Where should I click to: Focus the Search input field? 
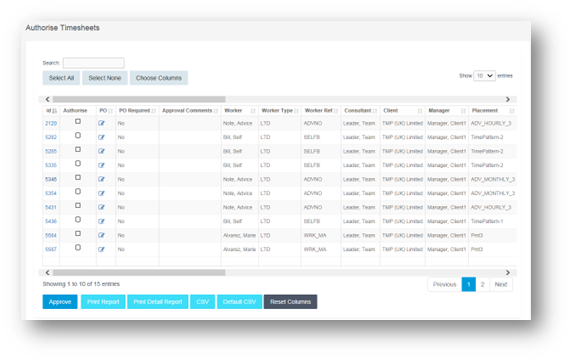pos(94,63)
